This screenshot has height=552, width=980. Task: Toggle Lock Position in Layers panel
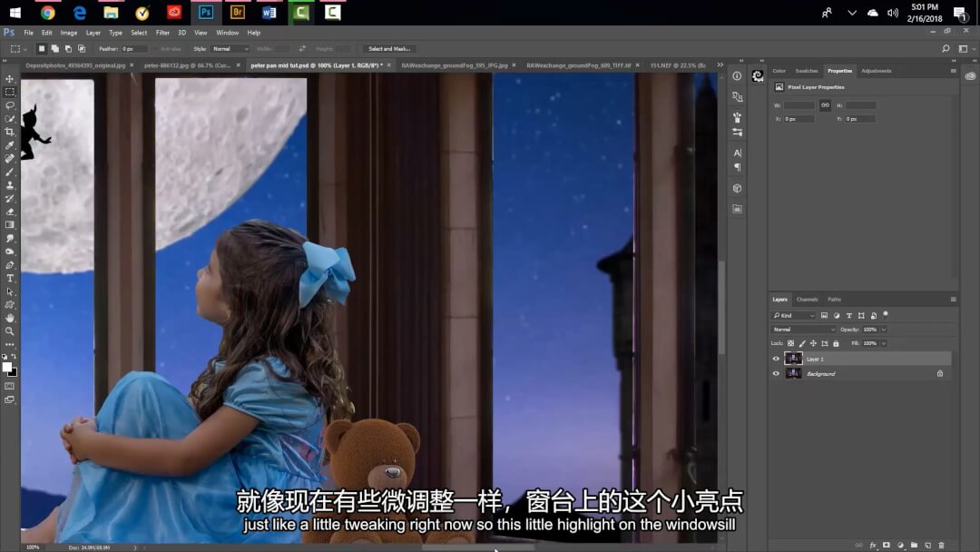pos(813,343)
